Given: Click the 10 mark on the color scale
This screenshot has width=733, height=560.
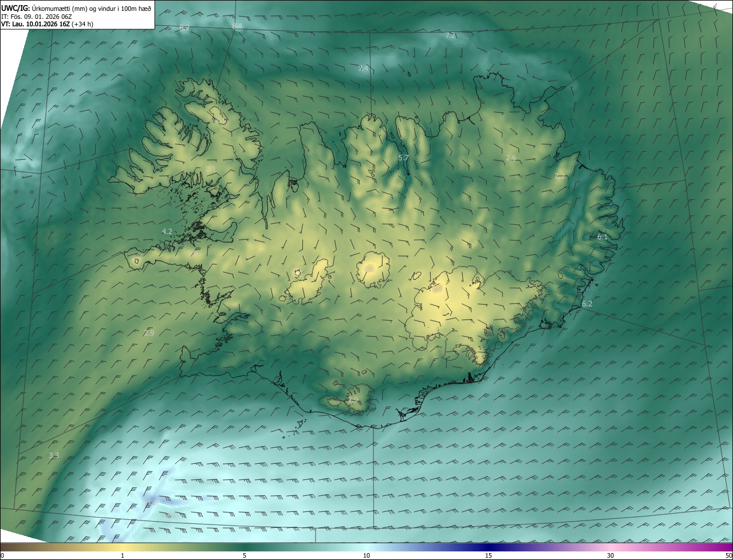Looking at the screenshot, I should click(x=366, y=555).
